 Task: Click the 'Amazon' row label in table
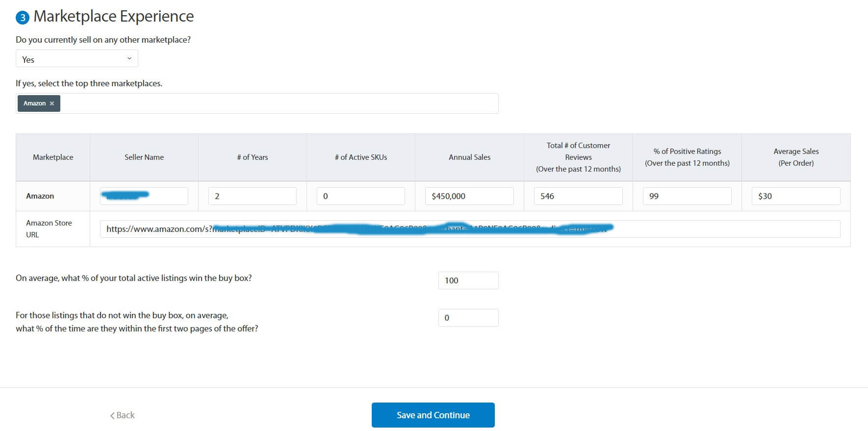[x=40, y=196]
